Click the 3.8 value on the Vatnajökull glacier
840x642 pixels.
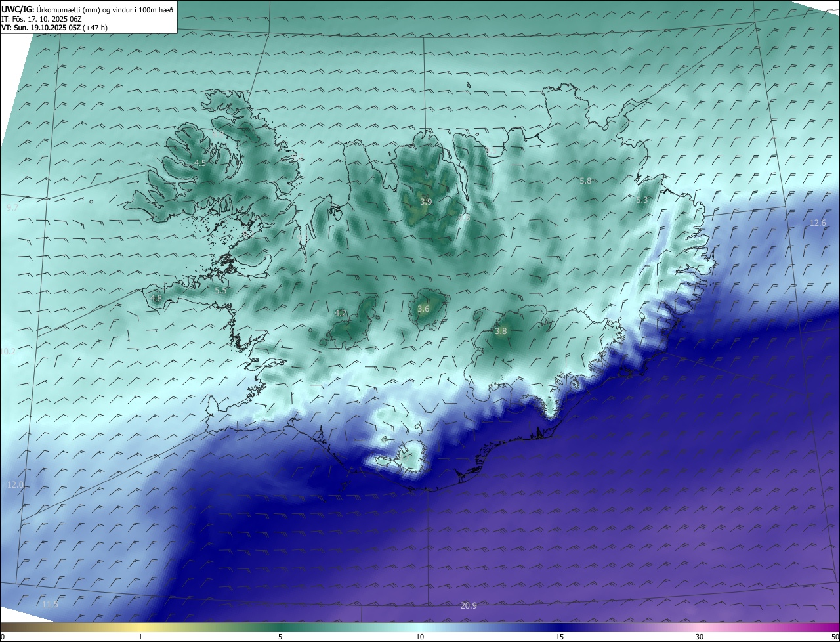(x=501, y=332)
